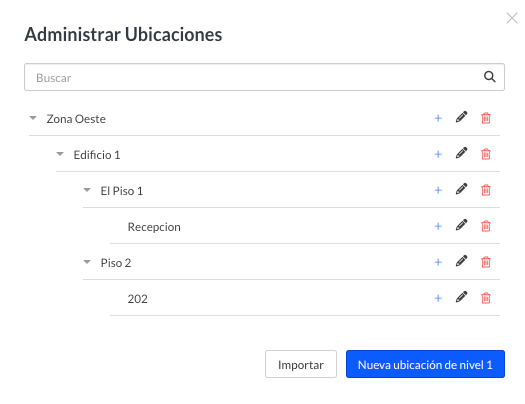
Task: Close the Administrar Ubicaciones dialog
Action: (512, 18)
